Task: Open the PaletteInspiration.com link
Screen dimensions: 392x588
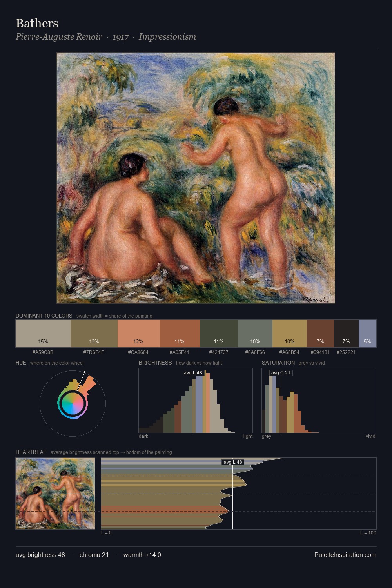Action: tap(345, 555)
